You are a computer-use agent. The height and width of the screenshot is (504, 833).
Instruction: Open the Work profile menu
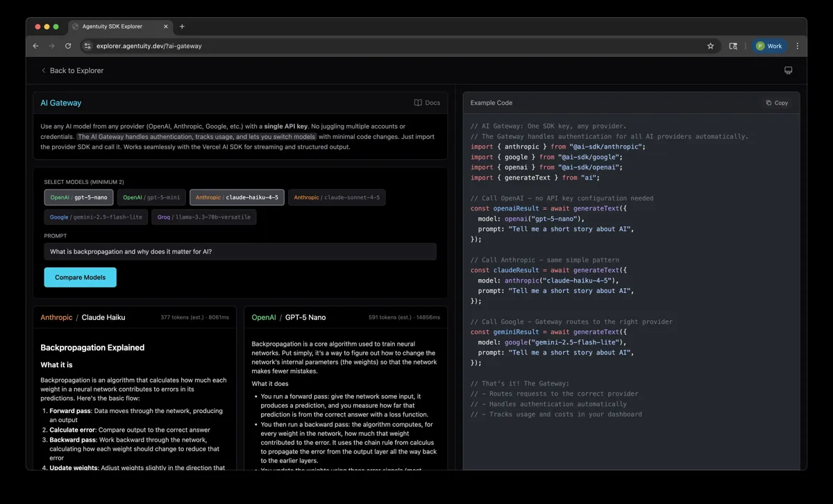pyautogui.click(x=769, y=46)
